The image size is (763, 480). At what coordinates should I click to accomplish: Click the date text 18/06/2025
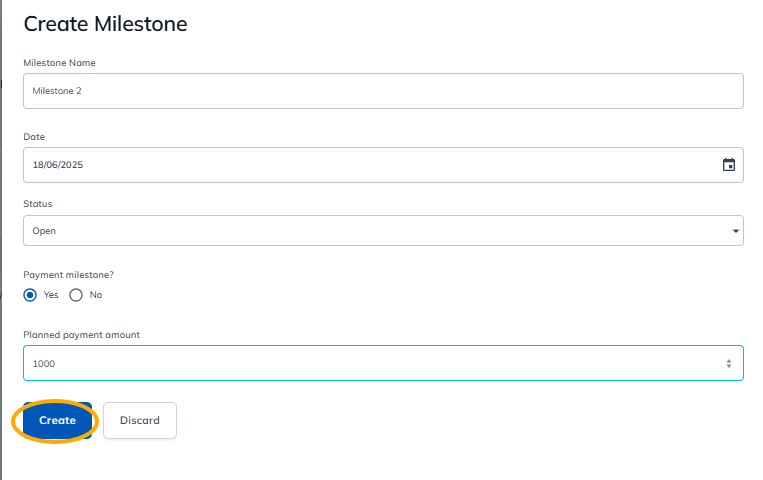(x=58, y=165)
